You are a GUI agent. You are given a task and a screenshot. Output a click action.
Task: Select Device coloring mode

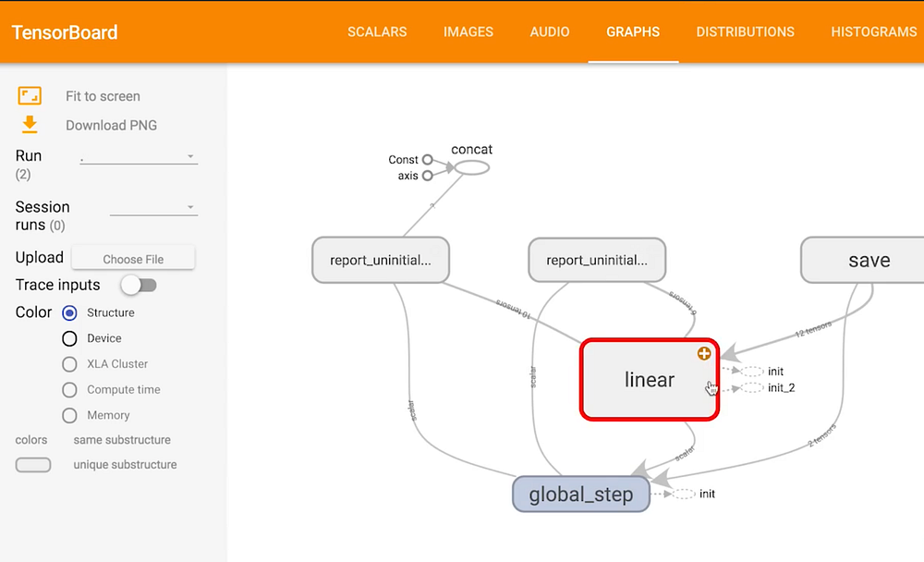pyautogui.click(x=69, y=338)
